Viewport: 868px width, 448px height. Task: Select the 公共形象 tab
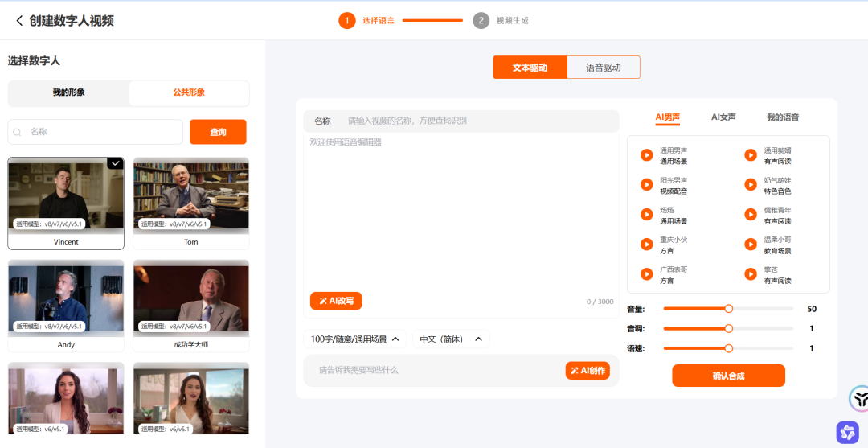pyautogui.click(x=189, y=93)
